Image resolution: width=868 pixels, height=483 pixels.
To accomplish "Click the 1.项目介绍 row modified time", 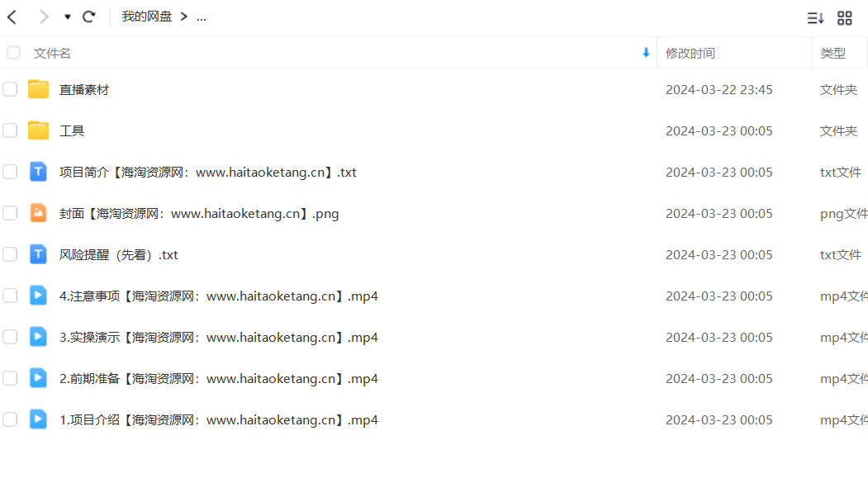I will point(719,420).
